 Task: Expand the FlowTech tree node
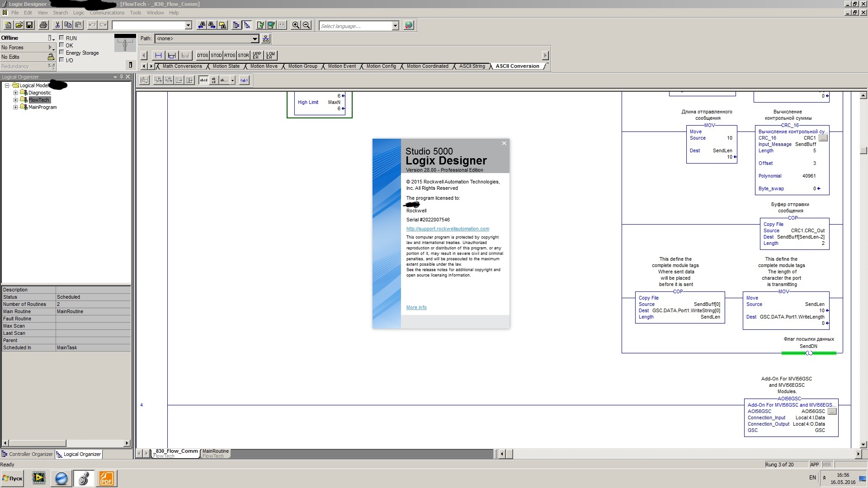click(16, 100)
